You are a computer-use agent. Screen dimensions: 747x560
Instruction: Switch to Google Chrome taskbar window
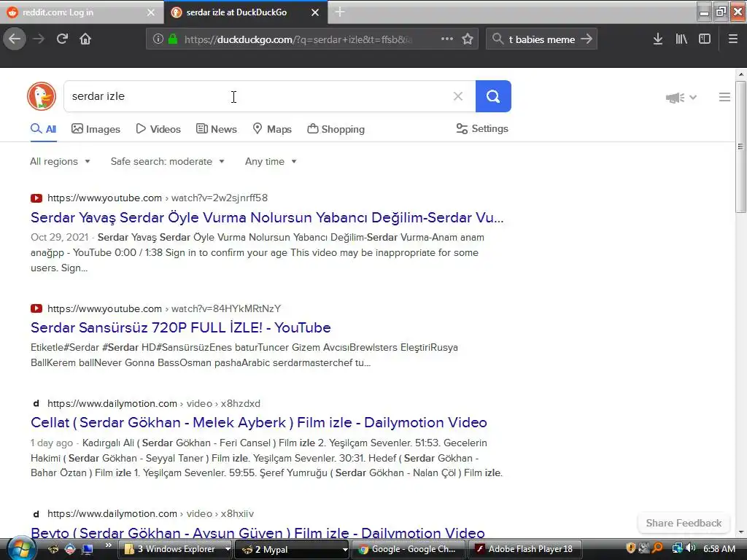409,549
